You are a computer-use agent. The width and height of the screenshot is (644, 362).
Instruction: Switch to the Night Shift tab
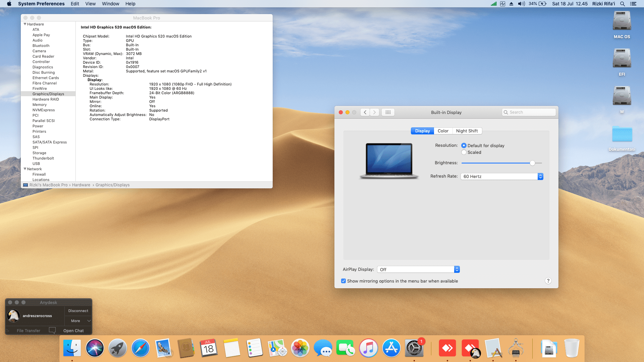coord(467,131)
